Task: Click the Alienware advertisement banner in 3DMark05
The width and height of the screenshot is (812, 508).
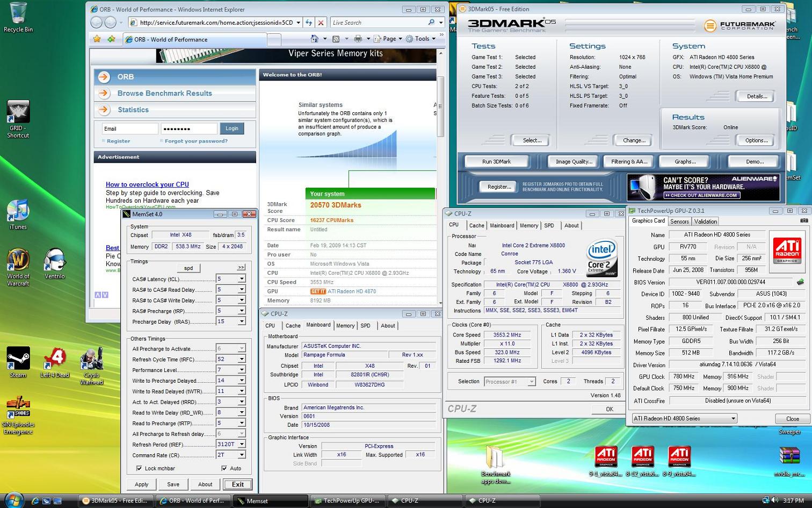Action: click(x=703, y=187)
